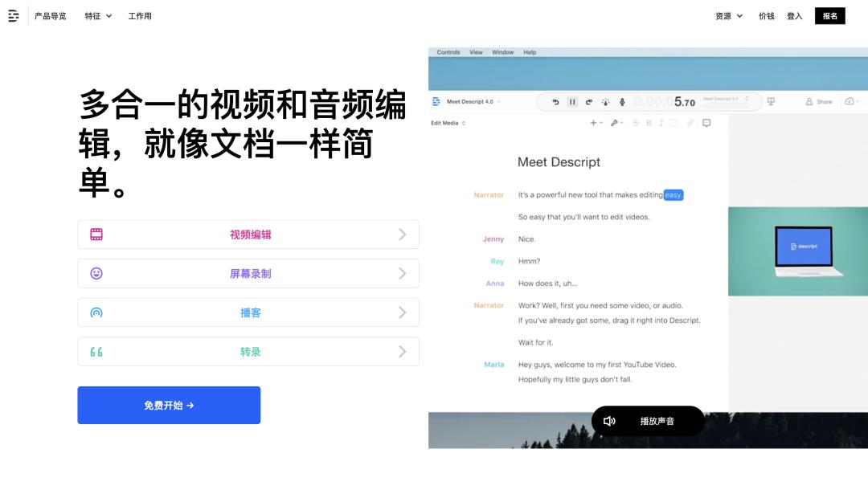Click the Share button in the demo app

coord(819,102)
